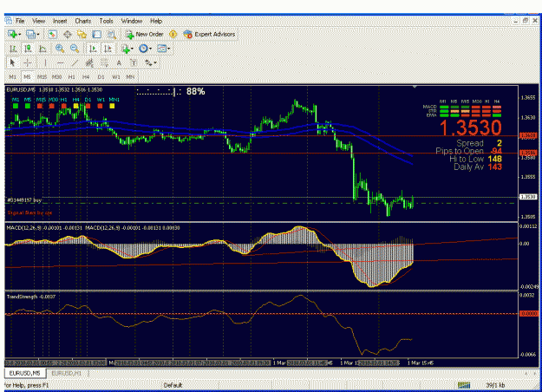This screenshot has width=542, height=392.
Task: Show the Navigator panel star-folder icon
Action: (82, 34)
